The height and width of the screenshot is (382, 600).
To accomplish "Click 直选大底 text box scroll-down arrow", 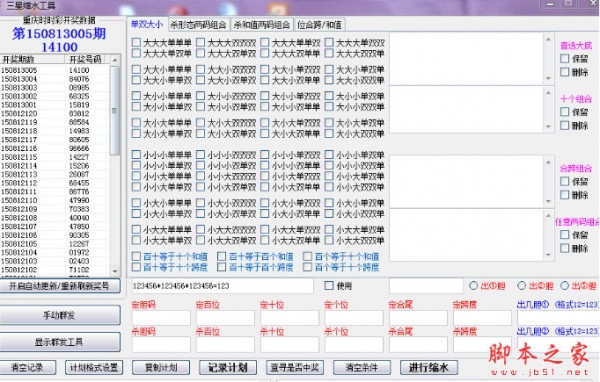I will click(x=548, y=78).
